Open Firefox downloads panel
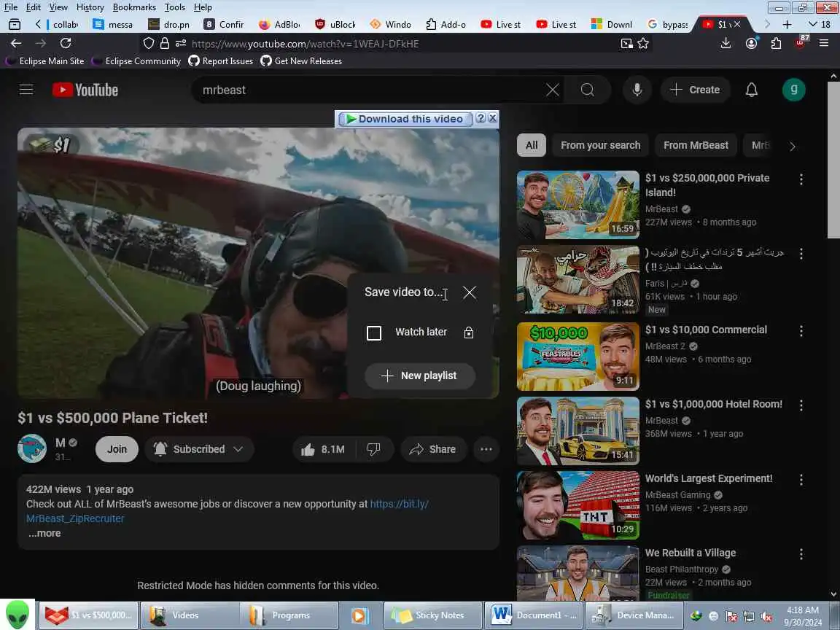The image size is (840, 630). pos(726,43)
